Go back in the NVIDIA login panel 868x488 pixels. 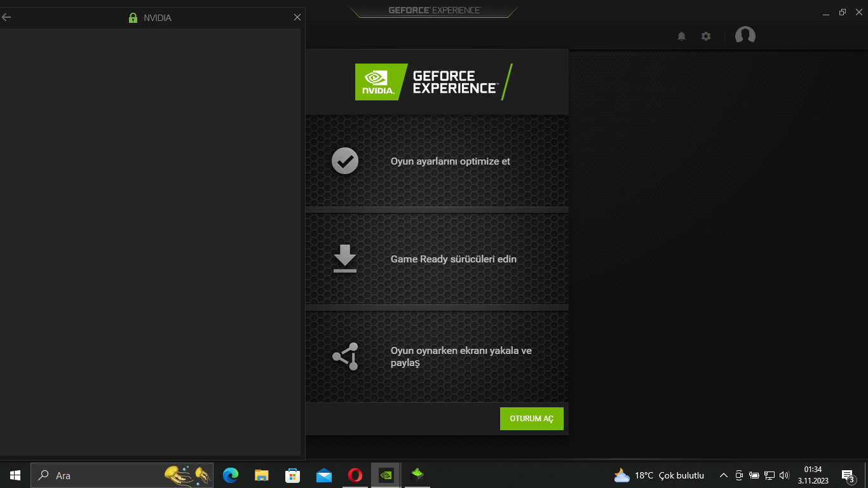6,18
